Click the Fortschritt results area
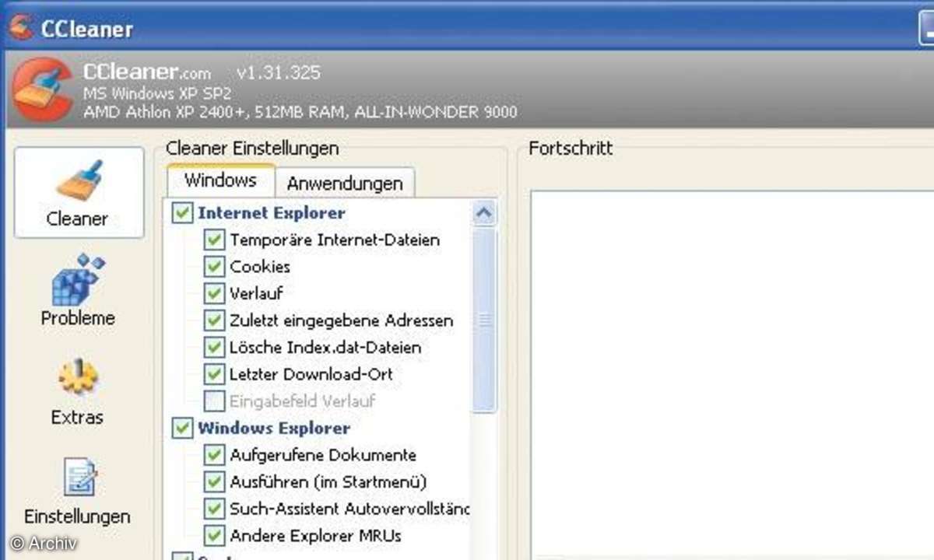 point(732,373)
